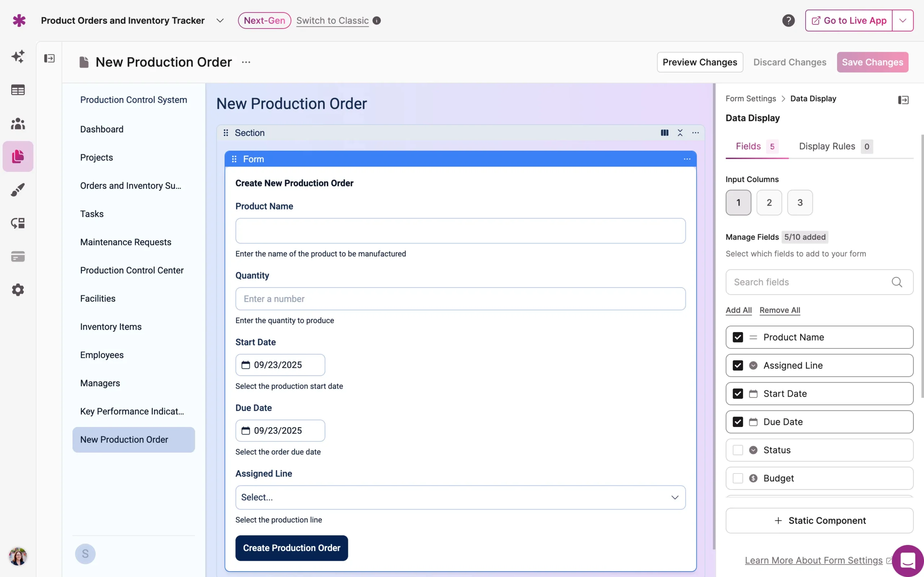This screenshot has height=577, width=924.
Task: Open the app name dropdown chevron
Action: click(x=220, y=21)
